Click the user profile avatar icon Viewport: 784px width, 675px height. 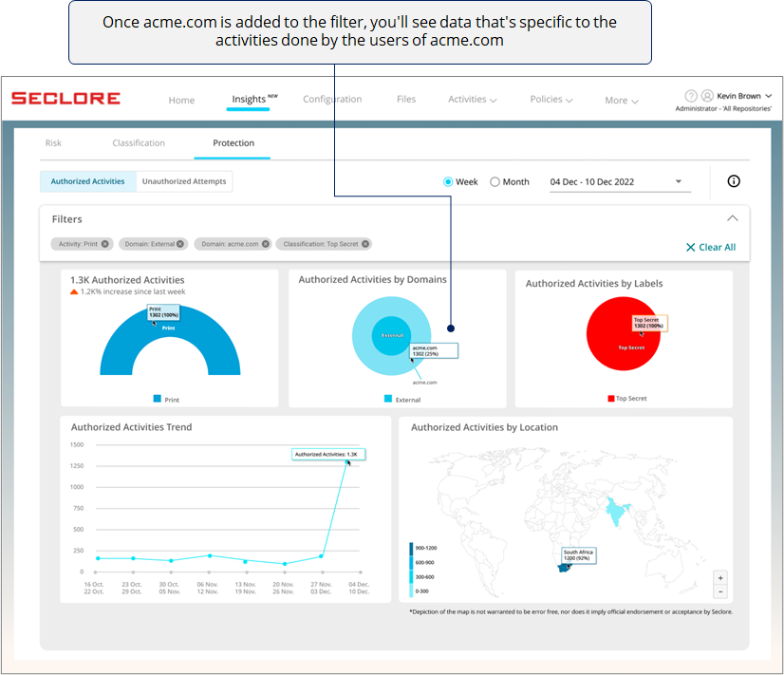pyautogui.click(x=707, y=96)
